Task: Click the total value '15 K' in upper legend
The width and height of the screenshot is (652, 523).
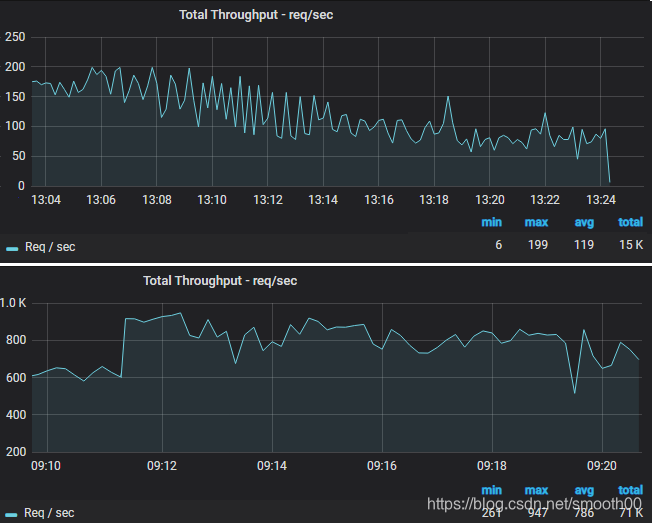Action: point(631,245)
